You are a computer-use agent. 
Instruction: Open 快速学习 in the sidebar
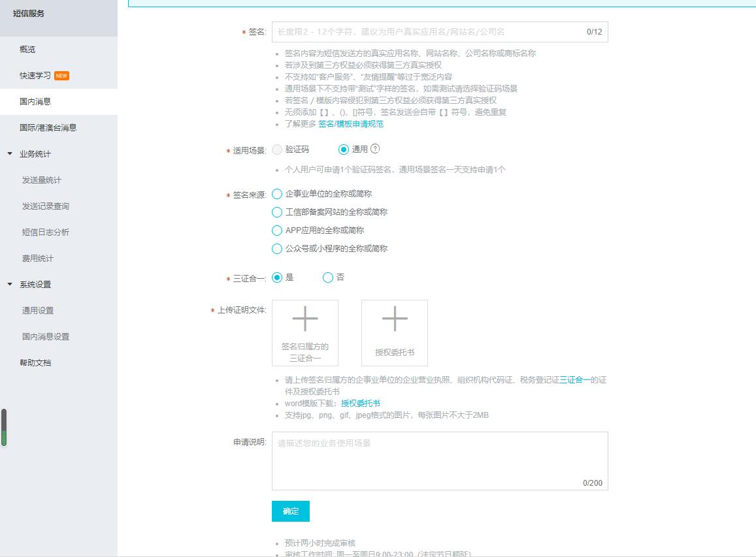click(x=35, y=76)
